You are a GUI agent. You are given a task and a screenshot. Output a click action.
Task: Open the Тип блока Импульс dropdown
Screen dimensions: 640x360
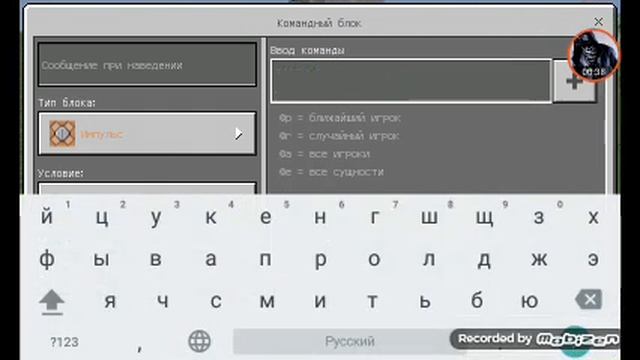tap(147, 133)
